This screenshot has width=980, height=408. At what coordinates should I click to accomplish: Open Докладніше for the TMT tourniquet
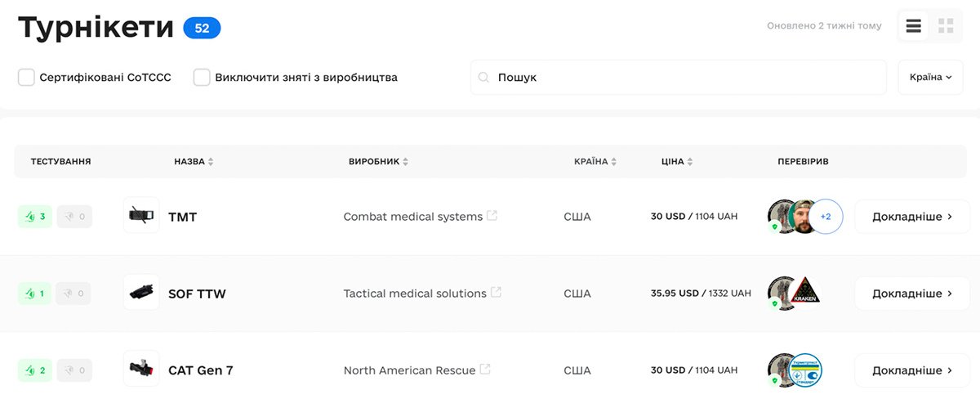point(912,217)
